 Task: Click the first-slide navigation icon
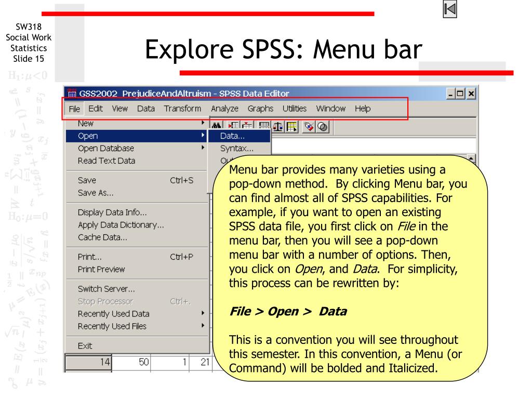(449, 9)
